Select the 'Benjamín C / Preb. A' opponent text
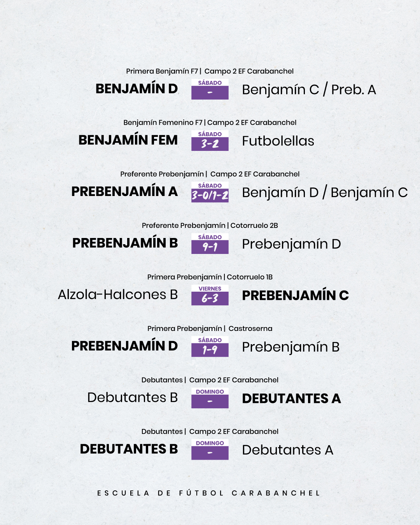 point(309,90)
